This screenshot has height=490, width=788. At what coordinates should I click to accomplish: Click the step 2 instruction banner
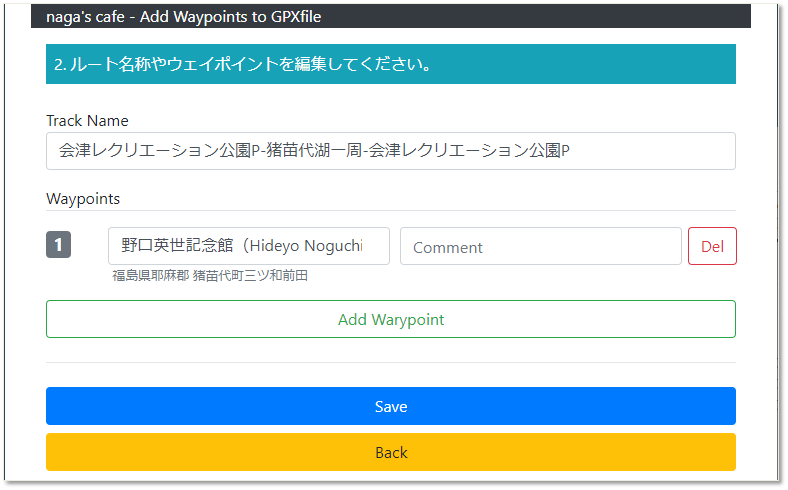click(390, 64)
